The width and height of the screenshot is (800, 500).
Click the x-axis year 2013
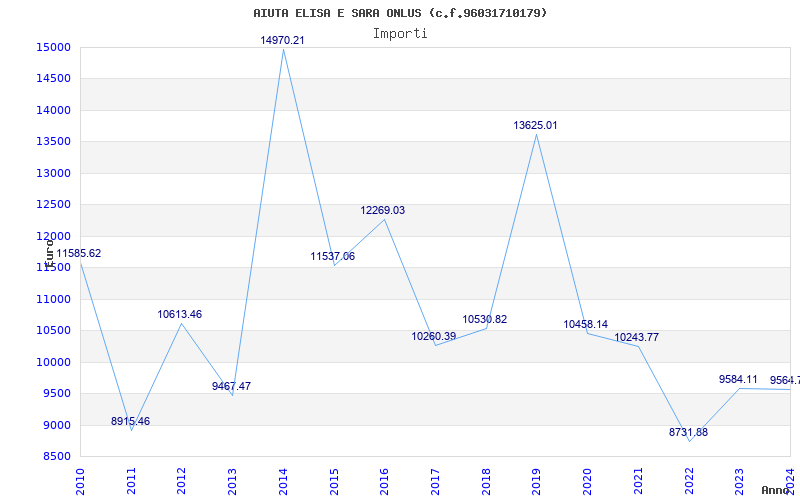click(x=232, y=481)
